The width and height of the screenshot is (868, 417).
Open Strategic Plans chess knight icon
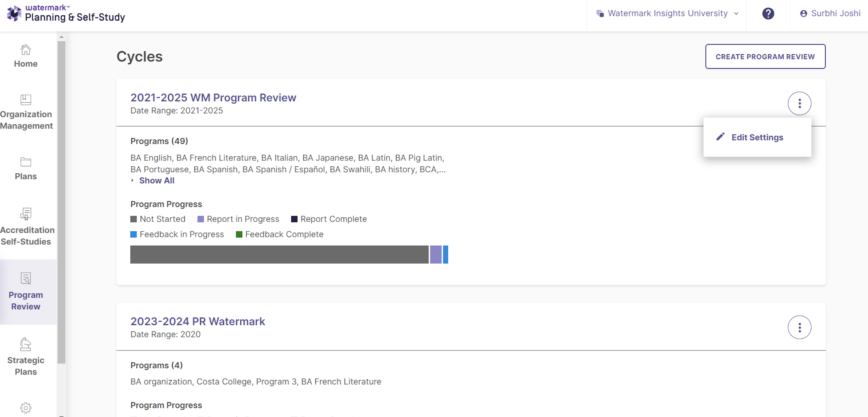pos(26,344)
